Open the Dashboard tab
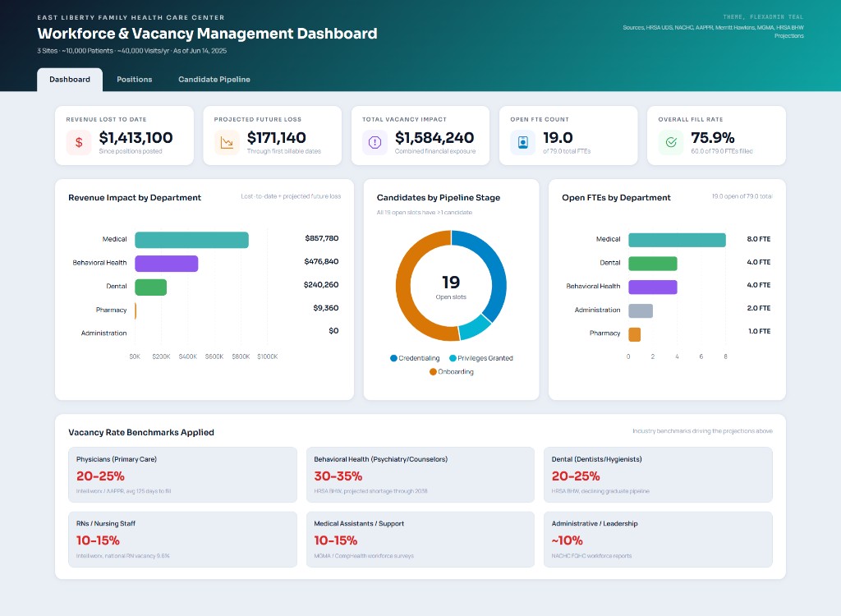The height and width of the screenshot is (616, 841). tap(70, 80)
